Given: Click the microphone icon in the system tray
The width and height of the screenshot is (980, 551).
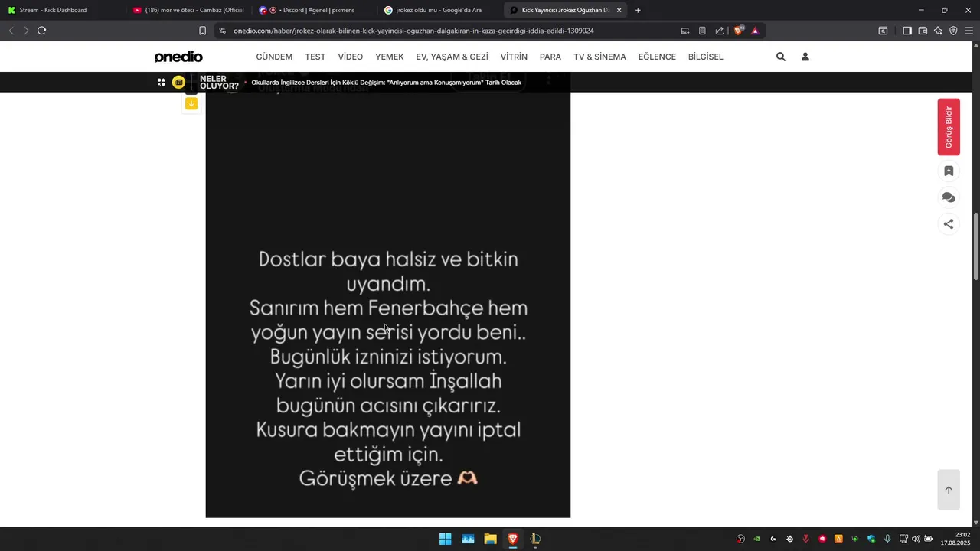Looking at the screenshot, I should point(887,539).
